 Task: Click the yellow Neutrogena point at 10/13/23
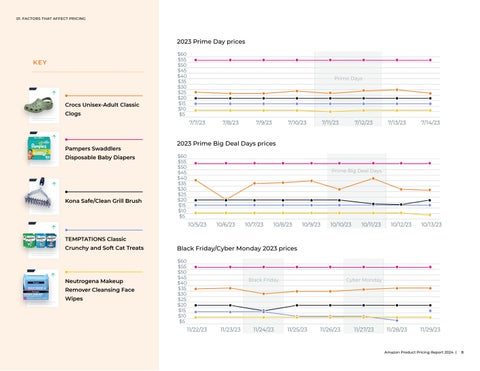pos(430,215)
